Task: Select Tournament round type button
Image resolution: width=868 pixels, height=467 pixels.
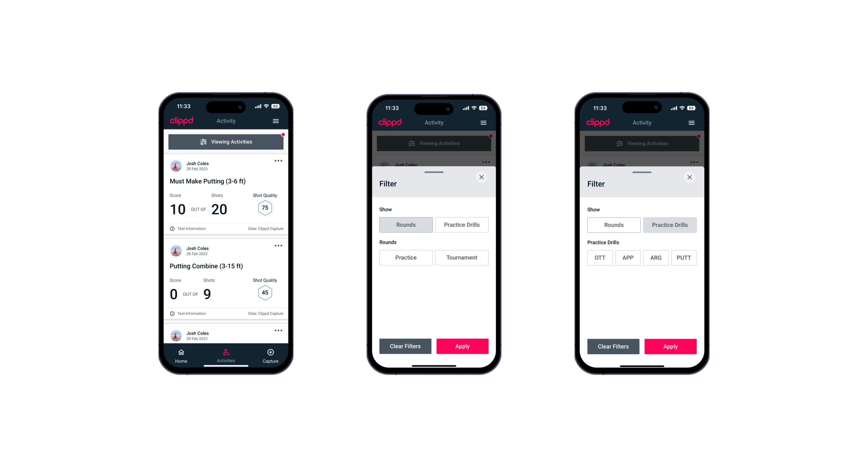Action: pos(461,257)
